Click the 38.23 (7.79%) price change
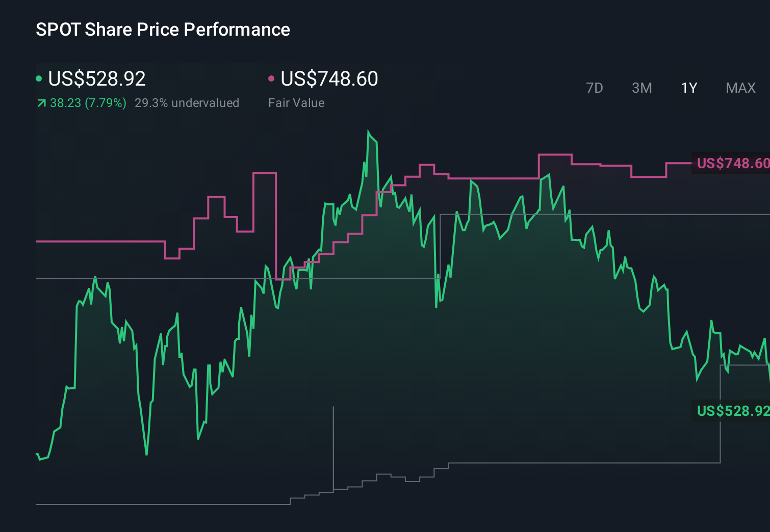This screenshot has width=770, height=532. pos(88,103)
